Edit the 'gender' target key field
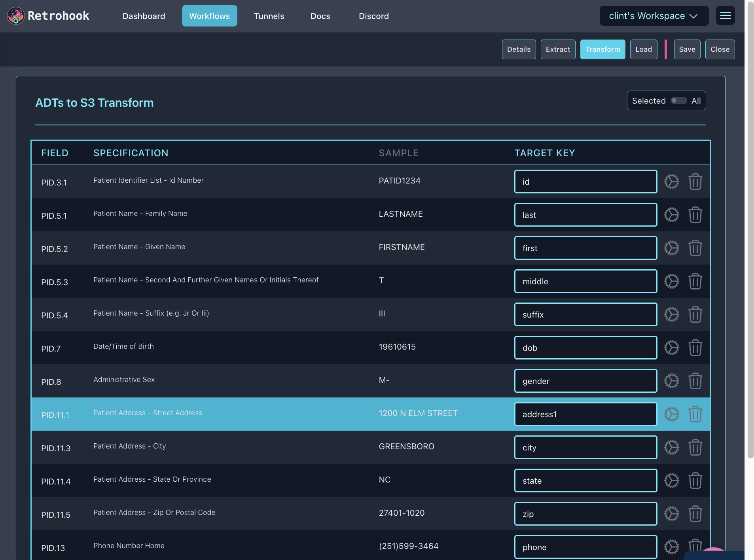This screenshot has height=560, width=754. (585, 381)
